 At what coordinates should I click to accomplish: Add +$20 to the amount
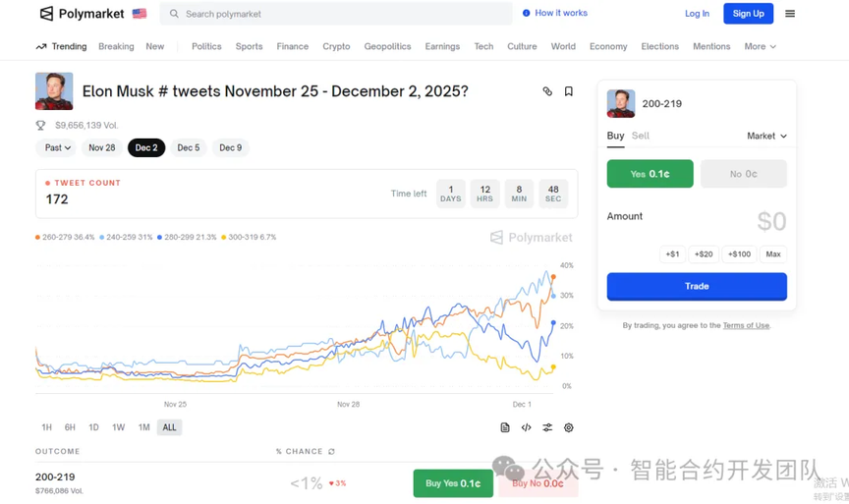point(704,253)
